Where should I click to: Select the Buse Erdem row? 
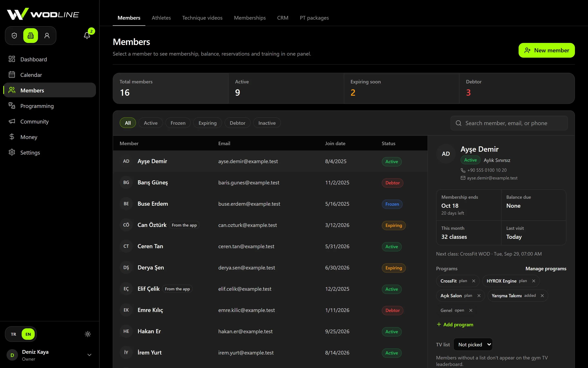coord(270,204)
